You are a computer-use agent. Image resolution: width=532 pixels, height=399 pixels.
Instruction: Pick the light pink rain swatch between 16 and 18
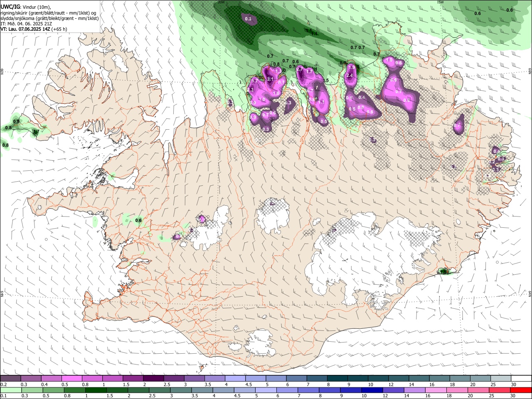tap(436, 390)
